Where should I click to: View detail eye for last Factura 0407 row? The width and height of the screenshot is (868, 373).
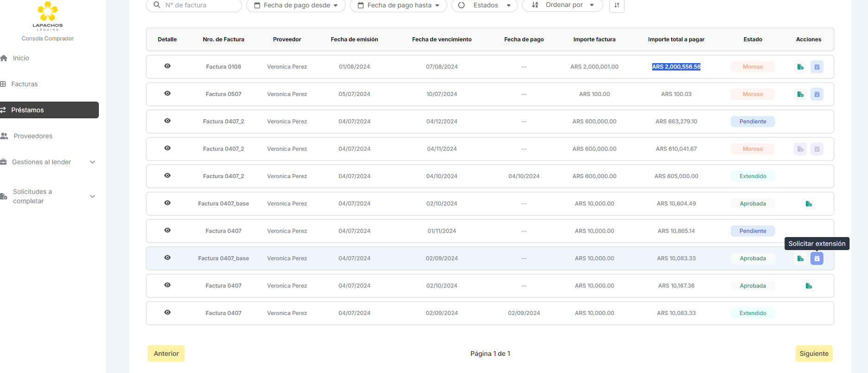coord(168,313)
